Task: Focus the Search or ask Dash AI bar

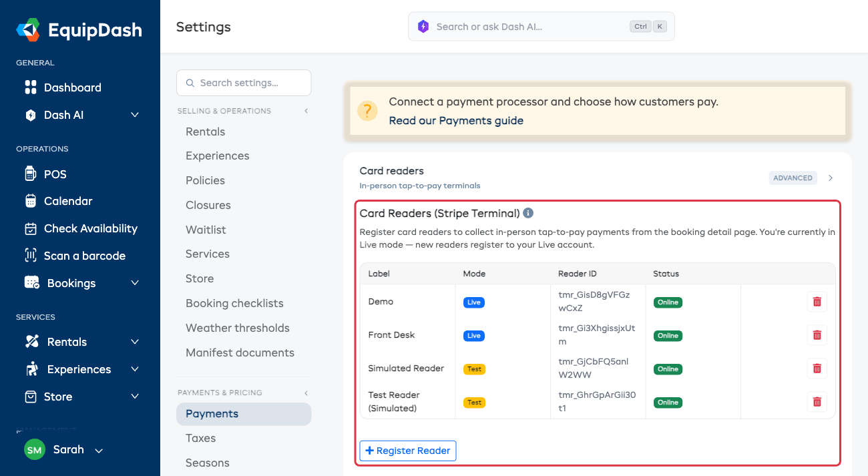Action: (x=541, y=27)
